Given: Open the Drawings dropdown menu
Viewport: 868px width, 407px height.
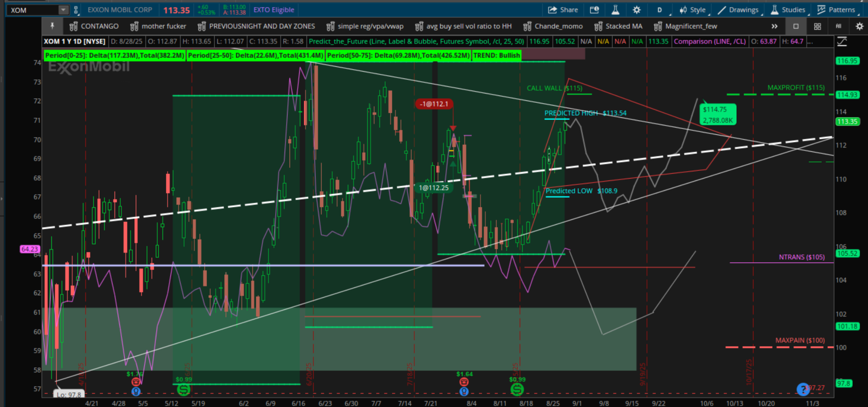Looking at the screenshot, I should [x=739, y=10].
